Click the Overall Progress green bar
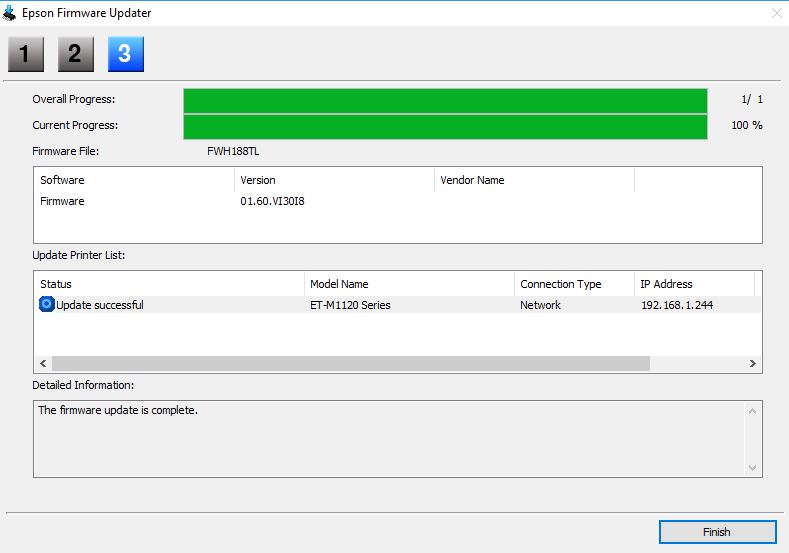 [445, 101]
